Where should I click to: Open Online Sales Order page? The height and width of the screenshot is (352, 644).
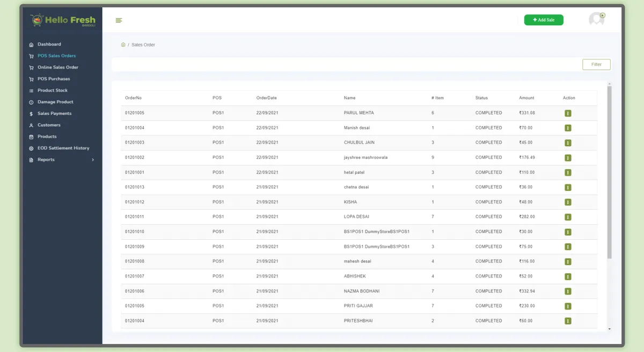[x=58, y=68]
